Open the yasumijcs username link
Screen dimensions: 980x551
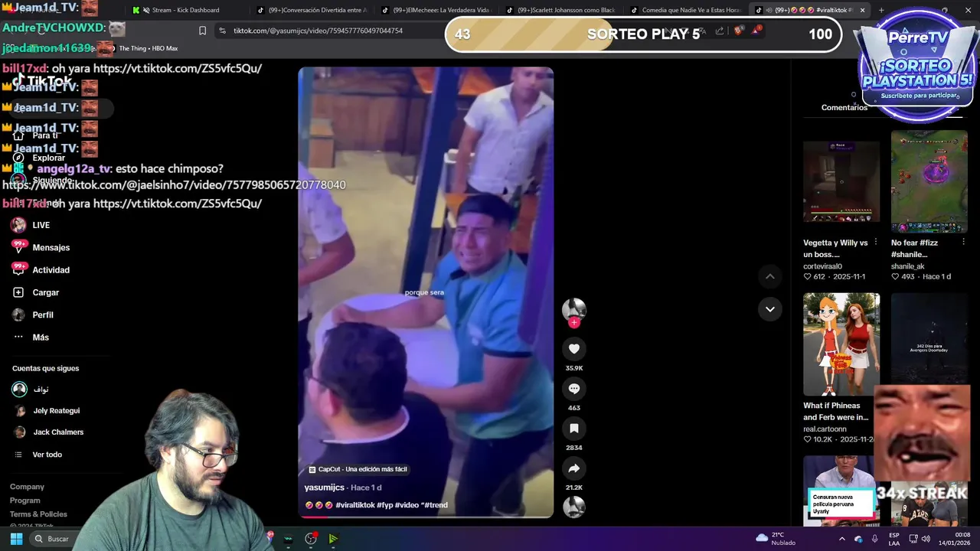(324, 487)
